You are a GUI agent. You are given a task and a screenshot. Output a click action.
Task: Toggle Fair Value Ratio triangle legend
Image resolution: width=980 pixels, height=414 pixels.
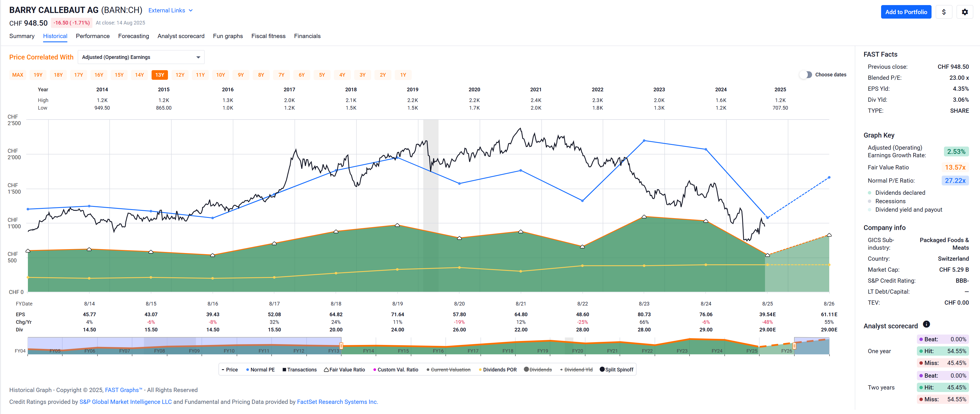344,369
